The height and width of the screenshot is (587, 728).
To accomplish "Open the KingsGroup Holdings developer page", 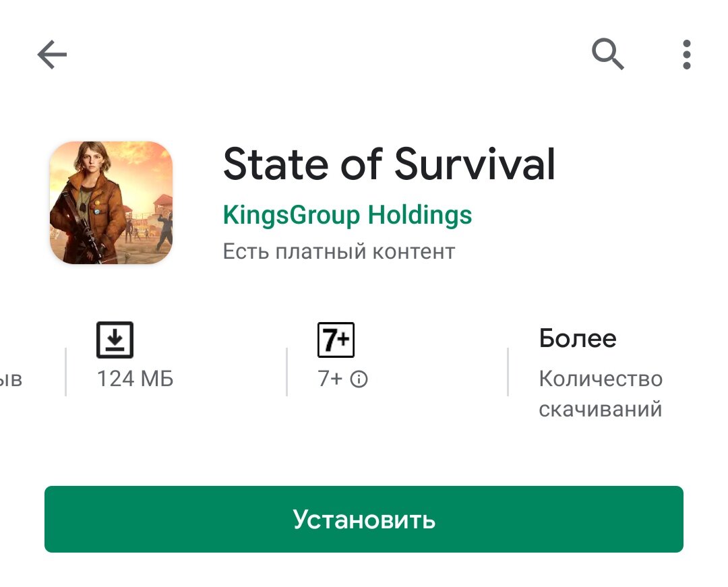I will (347, 215).
